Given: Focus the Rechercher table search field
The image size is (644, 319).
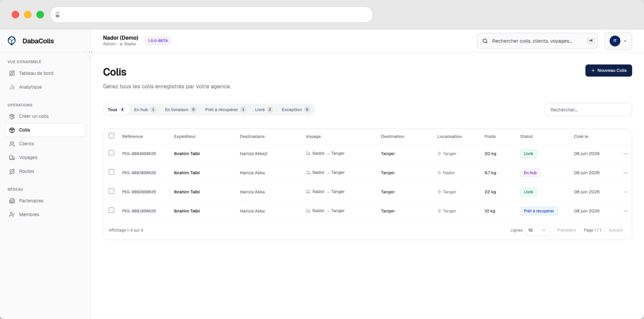Looking at the screenshot, I should [x=588, y=110].
